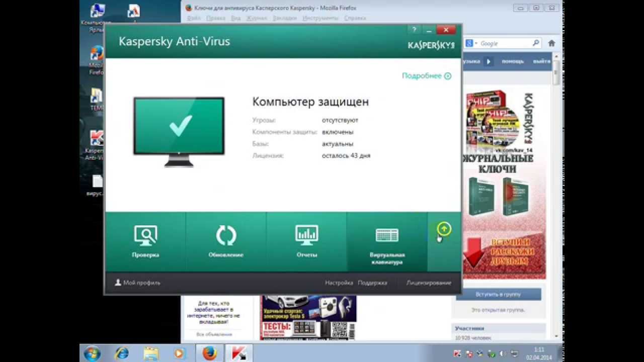Open Firefox Файл menu
The height and width of the screenshot is (362, 644).
pyautogui.click(x=194, y=18)
